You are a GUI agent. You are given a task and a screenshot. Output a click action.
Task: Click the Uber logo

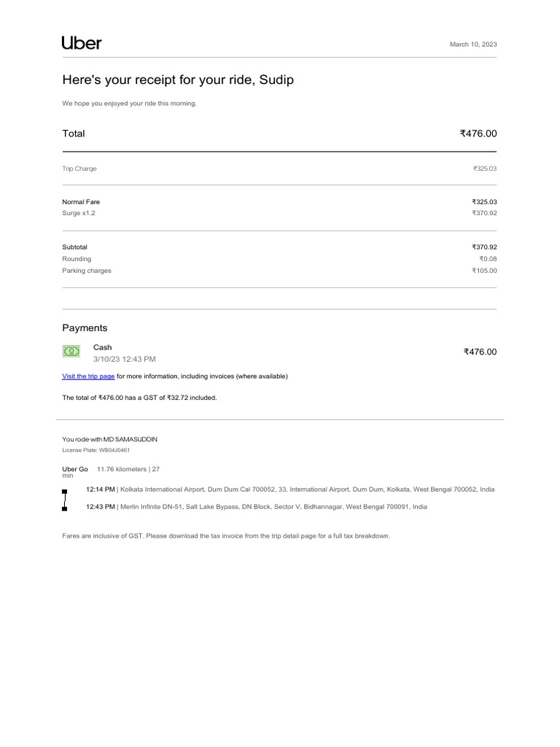tap(82, 43)
